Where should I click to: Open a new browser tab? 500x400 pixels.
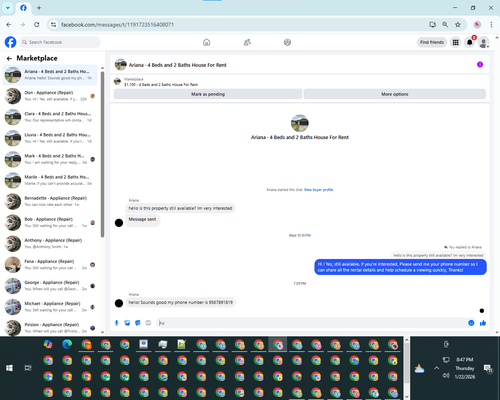39,8
